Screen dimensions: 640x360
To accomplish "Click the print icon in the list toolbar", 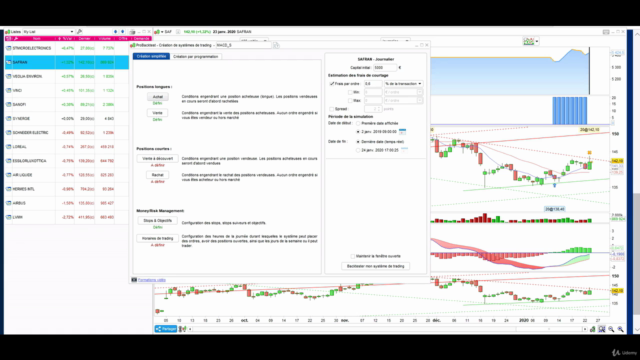I will (x=132, y=31).
